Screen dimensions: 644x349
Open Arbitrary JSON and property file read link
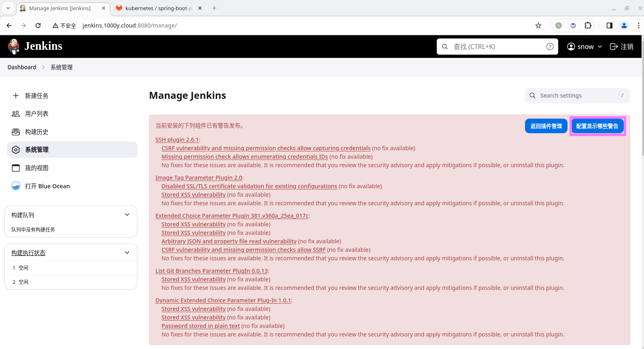tap(229, 241)
